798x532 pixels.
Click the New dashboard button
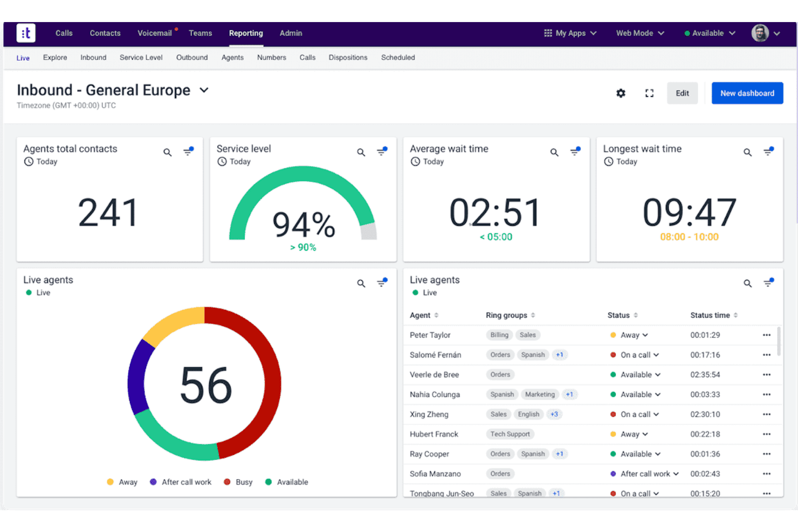point(747,93)
